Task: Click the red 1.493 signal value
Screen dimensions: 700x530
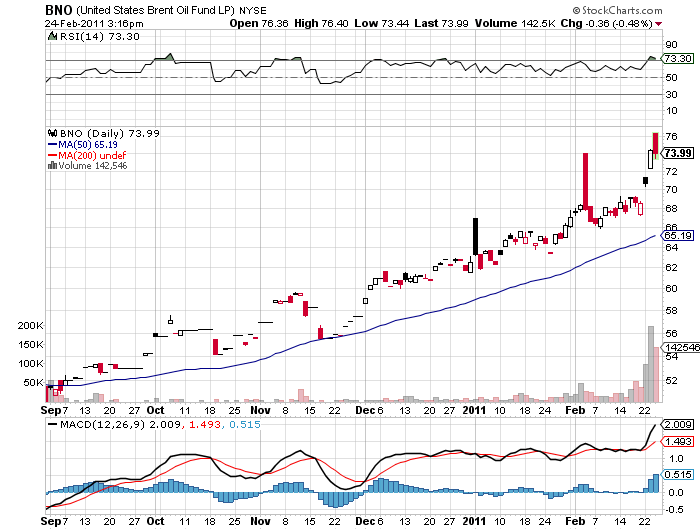Action: [205, 424]
